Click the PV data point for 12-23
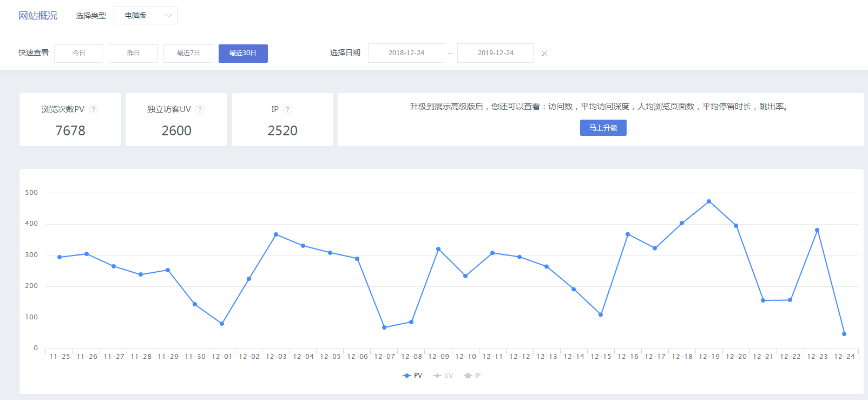This screenshot has width=868, height=400. [817, 230]
